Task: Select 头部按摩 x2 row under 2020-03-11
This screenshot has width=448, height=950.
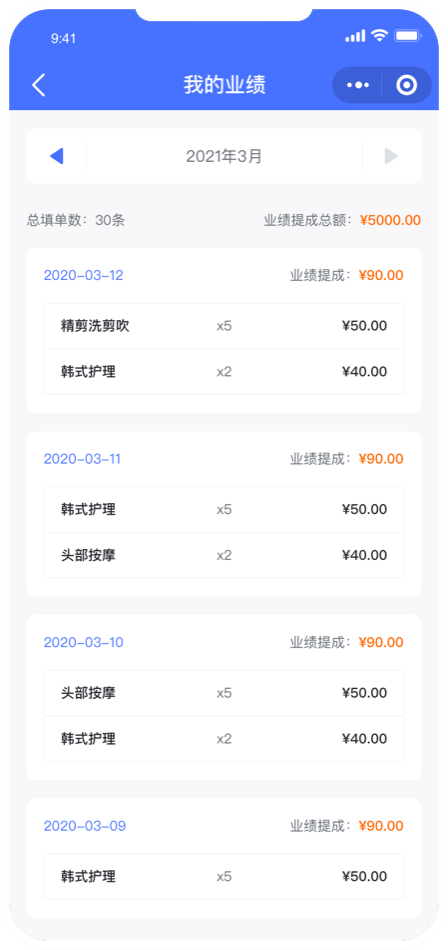Action: pyautogui.click(x=224, y=555)
